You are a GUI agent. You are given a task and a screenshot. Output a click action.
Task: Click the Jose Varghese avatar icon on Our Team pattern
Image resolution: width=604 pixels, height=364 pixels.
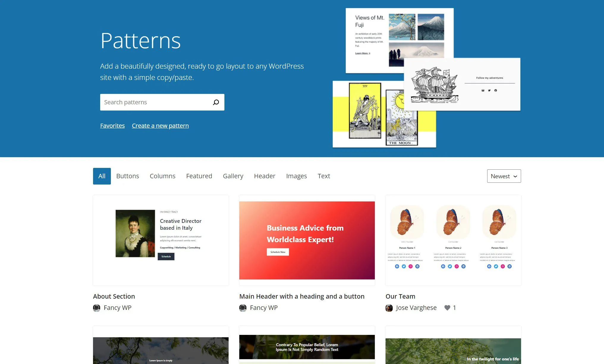click(x=389, y=308)
